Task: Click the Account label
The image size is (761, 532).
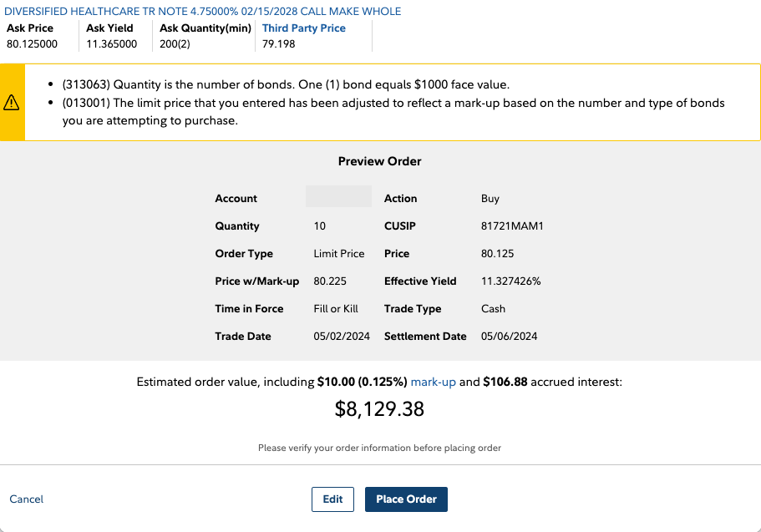Action: pyautogui.click(x=236, y=199)
